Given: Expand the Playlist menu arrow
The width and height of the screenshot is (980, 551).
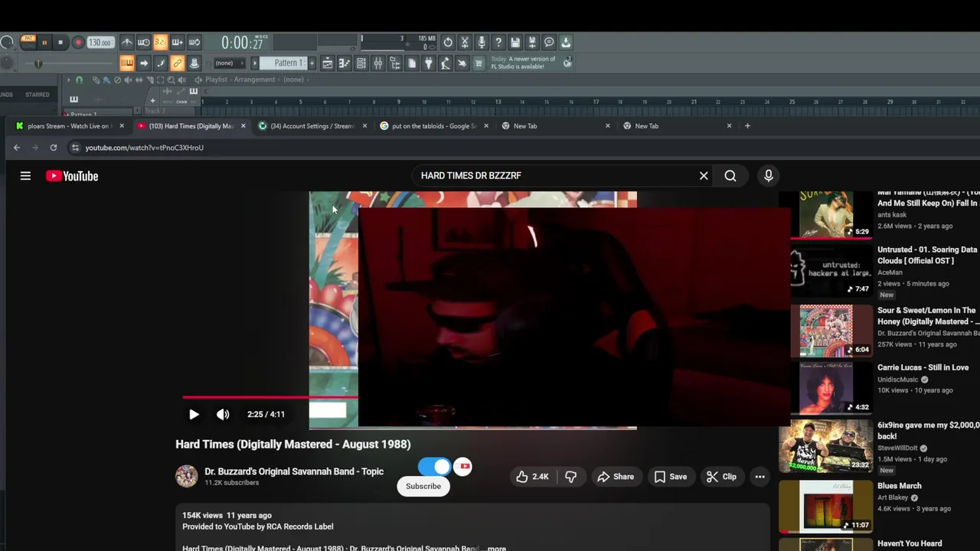Looking at the screenshot, I should click(68, 80).
